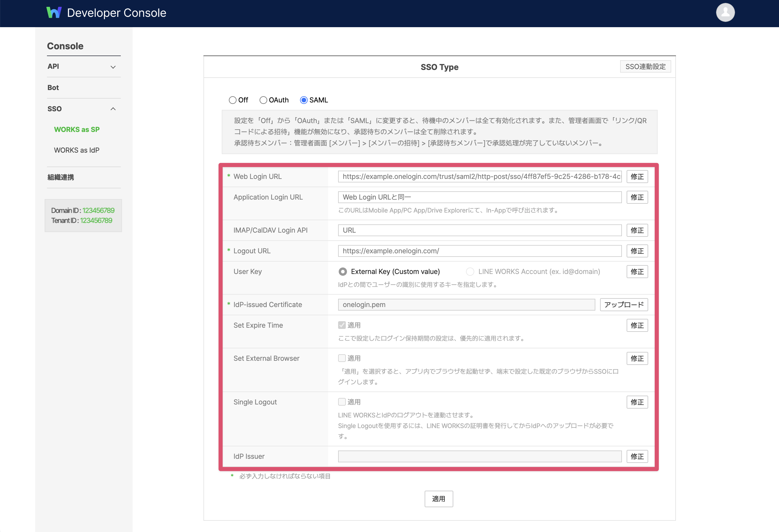Enable the Set External Browser 適用 checkbox
The height and width of the screenshot is (532, 779).
click(x=342, y=358)
